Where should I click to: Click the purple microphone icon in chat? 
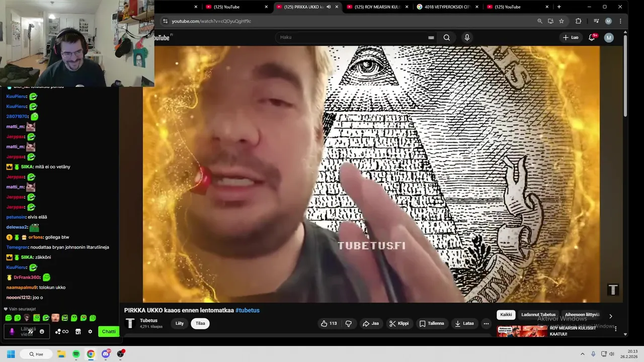pos(12,331)
